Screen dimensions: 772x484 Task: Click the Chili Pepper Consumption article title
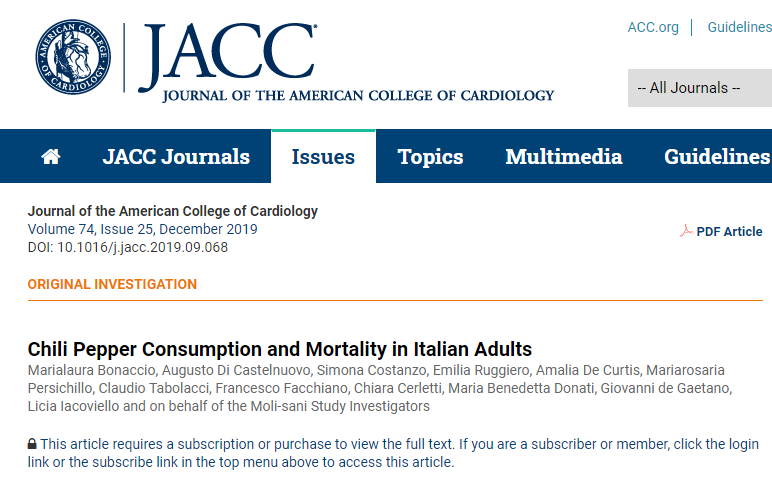pos(280,349)
